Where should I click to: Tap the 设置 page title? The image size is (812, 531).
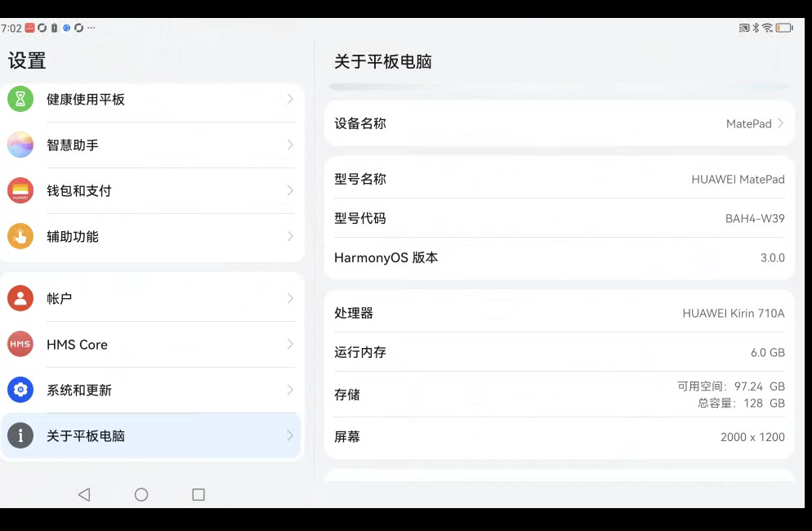(27, 60)
